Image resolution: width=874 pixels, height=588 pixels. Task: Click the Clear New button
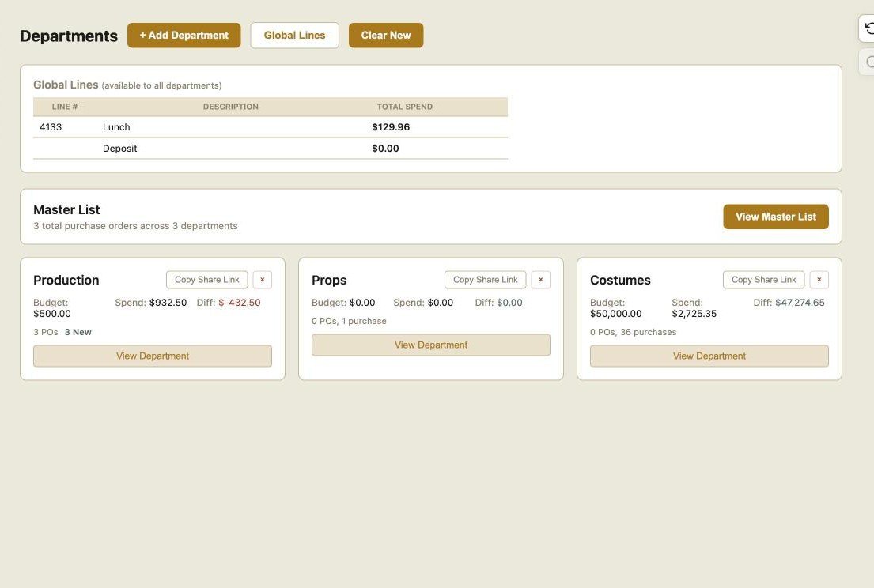coord(386,35)
